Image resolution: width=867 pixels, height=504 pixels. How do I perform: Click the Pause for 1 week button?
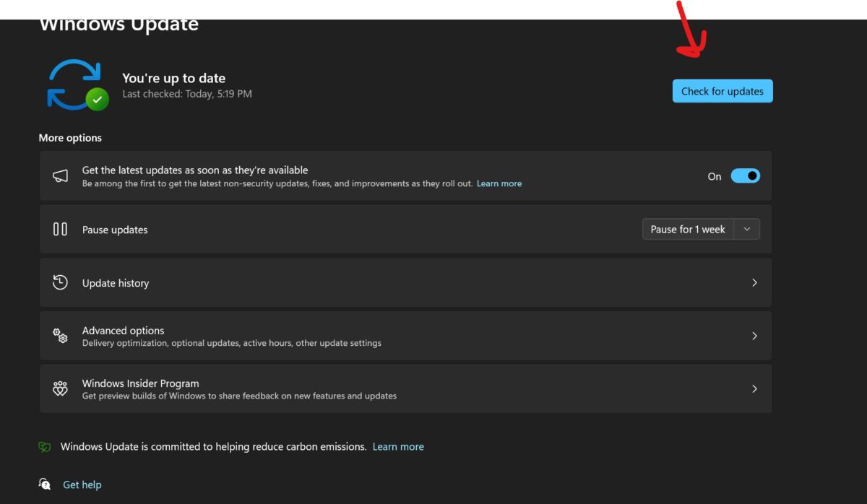tap(688, 230)
